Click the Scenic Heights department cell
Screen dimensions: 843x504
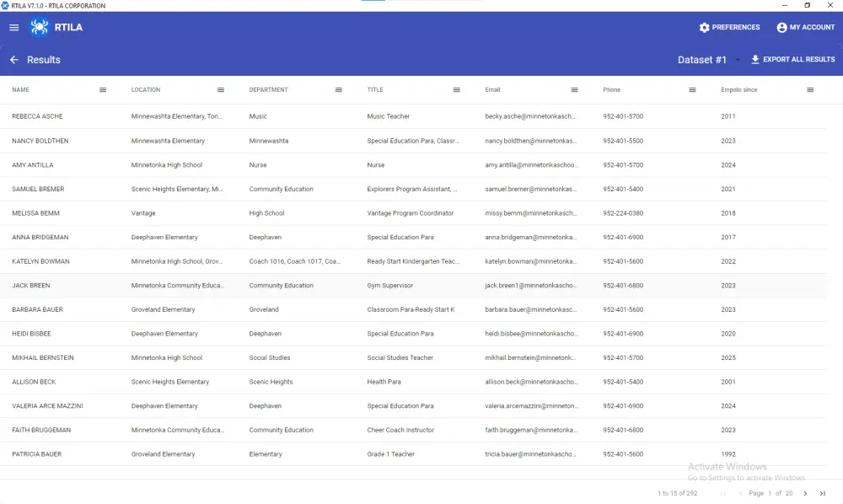271,382
